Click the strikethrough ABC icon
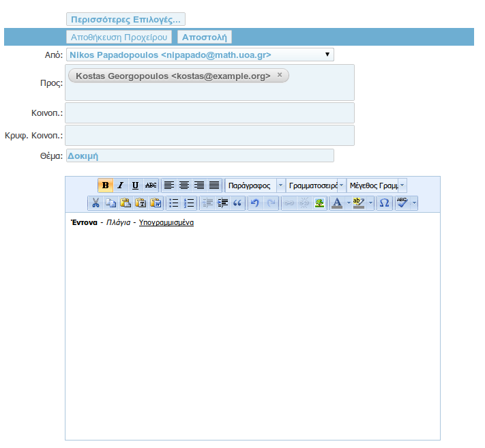Viewport: 485px width, 448px height. pyautogui.click(x=151, y=185)
